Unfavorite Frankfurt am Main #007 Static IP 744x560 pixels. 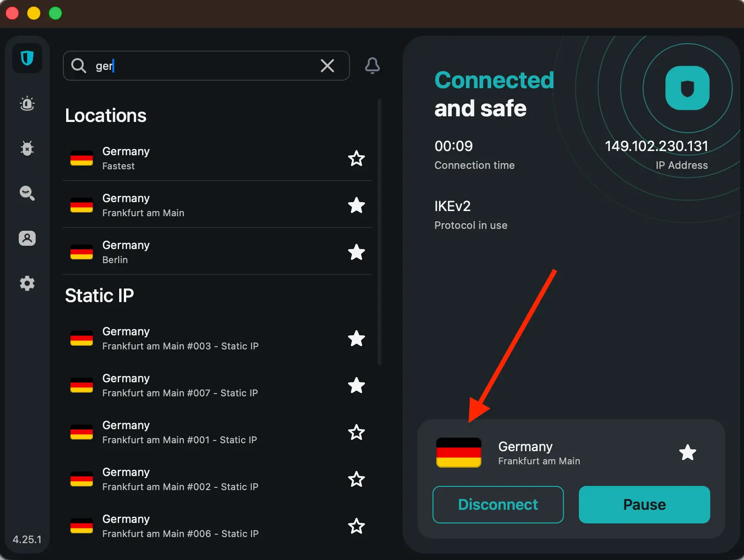(357, 386)
